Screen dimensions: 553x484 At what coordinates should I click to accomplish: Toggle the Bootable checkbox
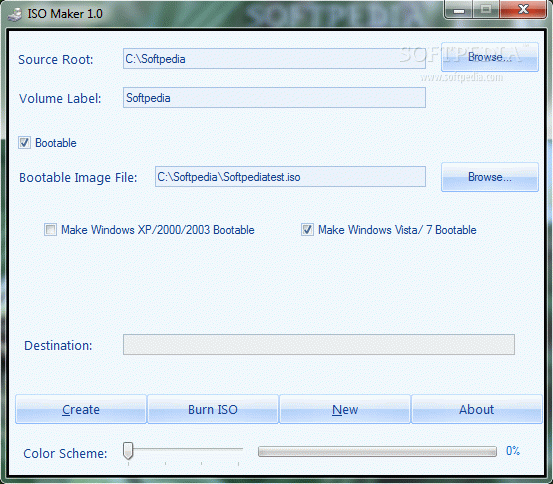coord(24,143)
